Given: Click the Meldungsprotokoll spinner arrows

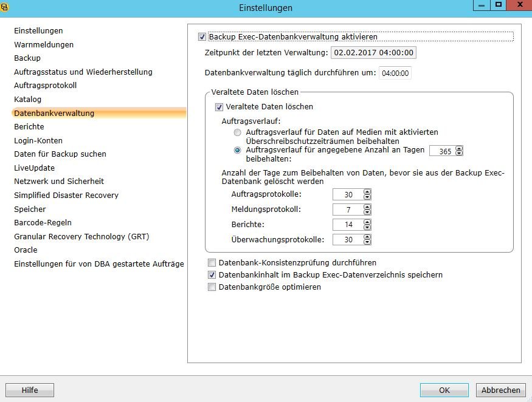Looking at the screenshot, I should click(x=367, y=210).
